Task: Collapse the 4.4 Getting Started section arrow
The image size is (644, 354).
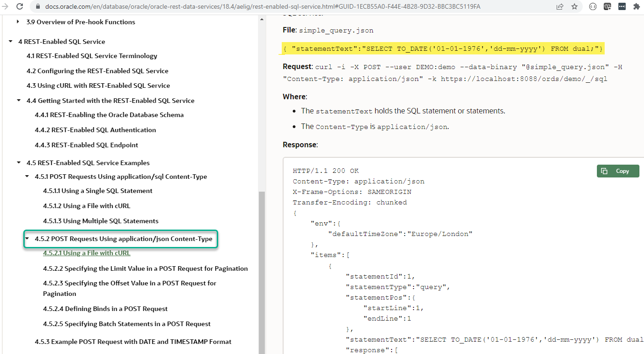Action: click(x=19, y=101)
